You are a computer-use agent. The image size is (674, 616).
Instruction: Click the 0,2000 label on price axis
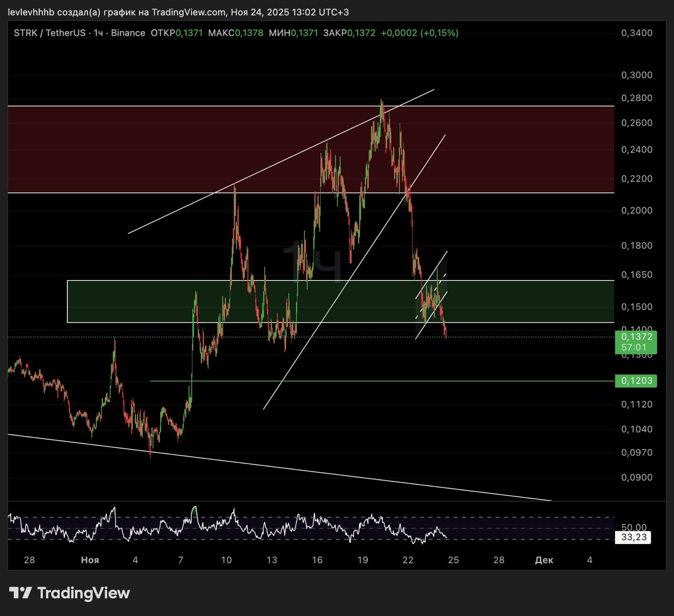(x=637, y=211)
